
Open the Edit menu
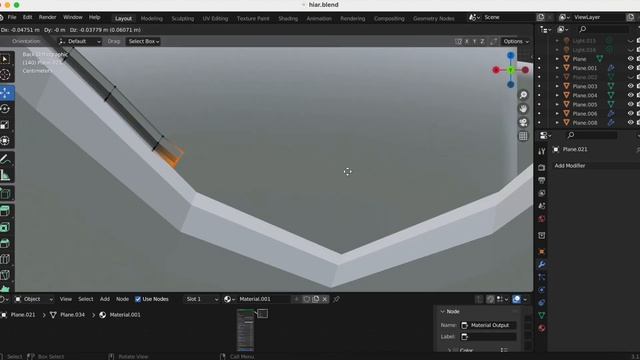pos(27,17)
